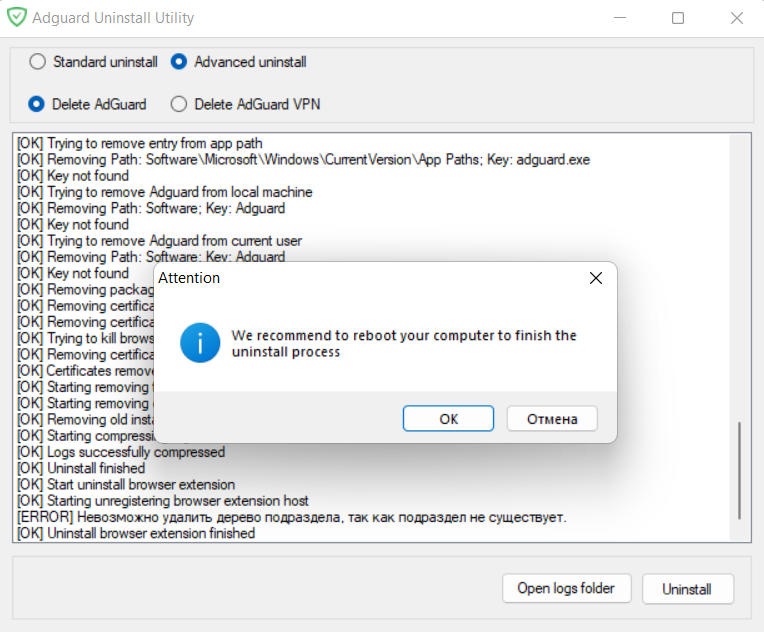The image size is (764, 632).
Task: Choose the Delete AdGuard option
Action: (87, 104)
